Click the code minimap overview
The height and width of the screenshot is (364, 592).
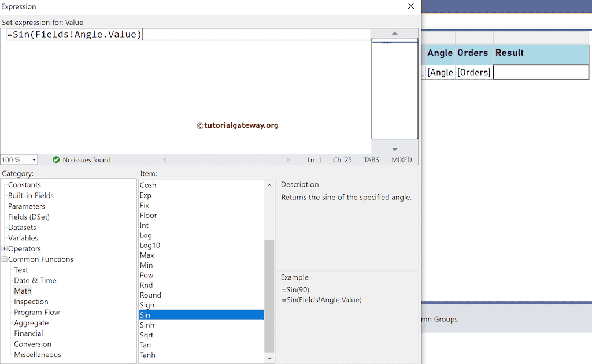(x=394, y=88)
